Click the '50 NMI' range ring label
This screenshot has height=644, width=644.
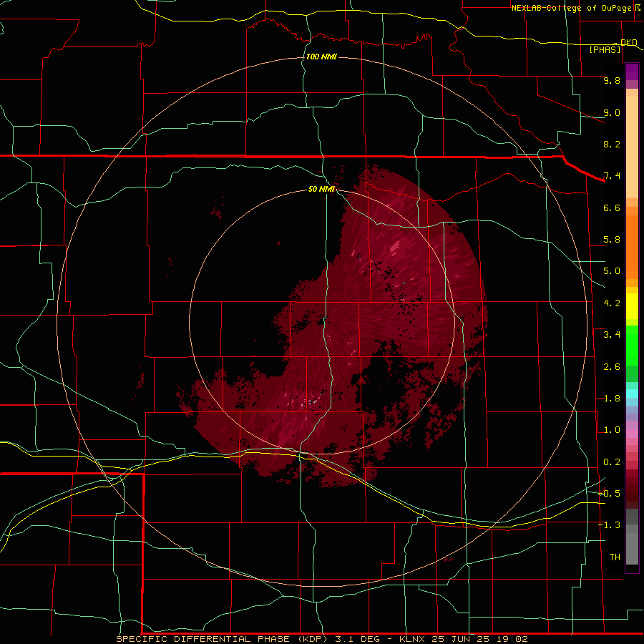(x=321, y=189)
